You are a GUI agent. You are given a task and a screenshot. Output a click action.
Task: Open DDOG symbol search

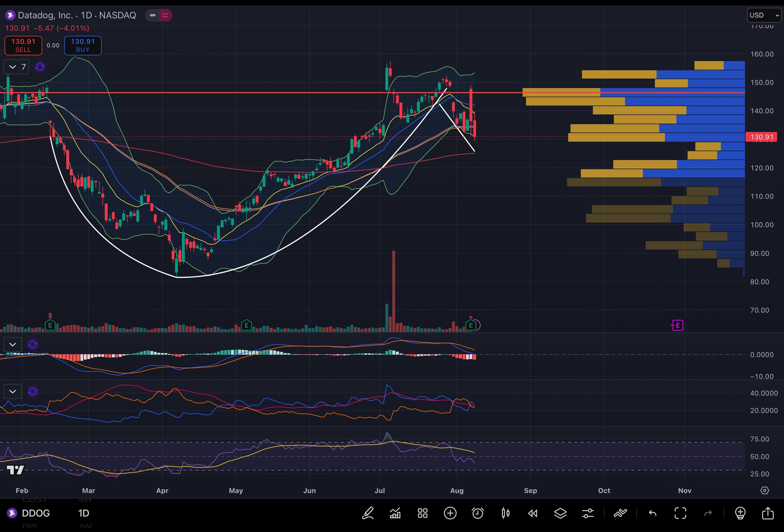point(35,513)
